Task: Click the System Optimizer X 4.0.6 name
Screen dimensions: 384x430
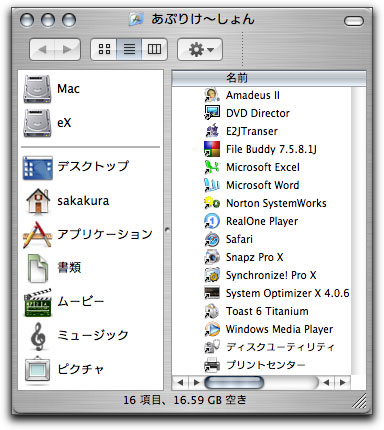Action: point(287,293)
